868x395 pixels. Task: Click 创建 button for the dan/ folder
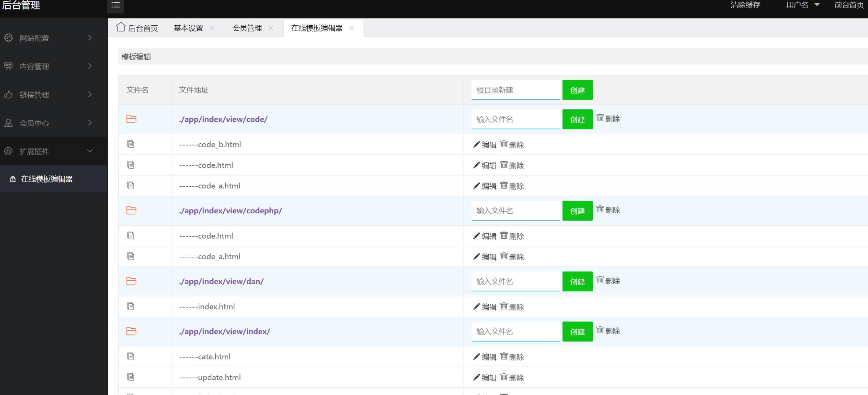pos(577,281)
